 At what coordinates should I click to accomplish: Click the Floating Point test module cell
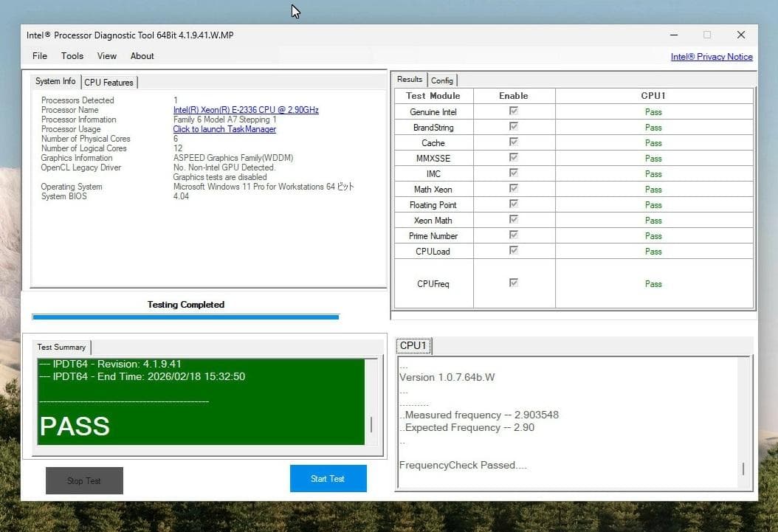(433, 205)
